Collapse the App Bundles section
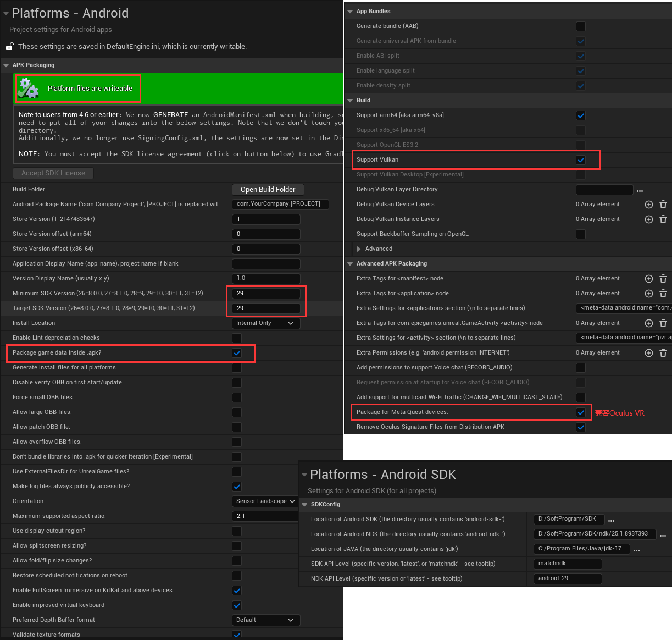The image size is (672, 640). click(350, 12)
